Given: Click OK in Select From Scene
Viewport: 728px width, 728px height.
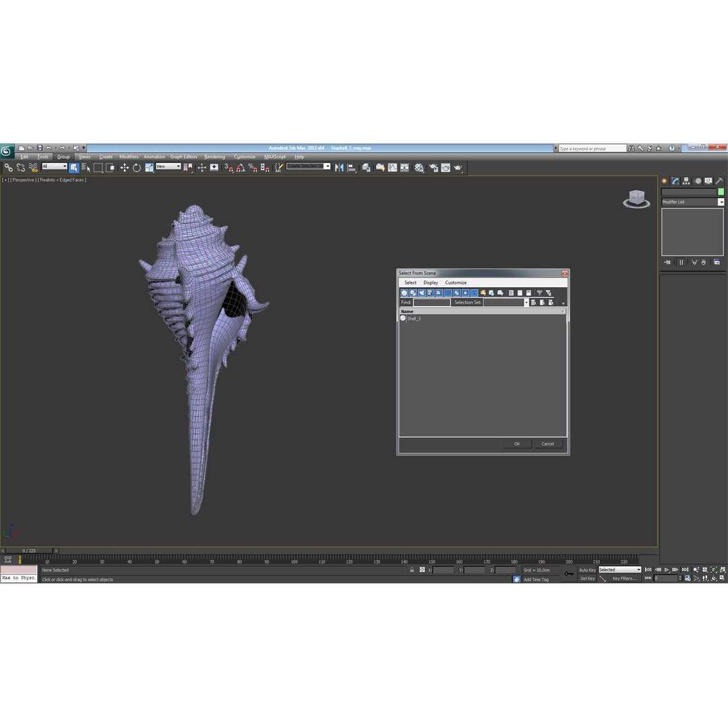Looking at the screenshot, I should (x=517, y=444).
